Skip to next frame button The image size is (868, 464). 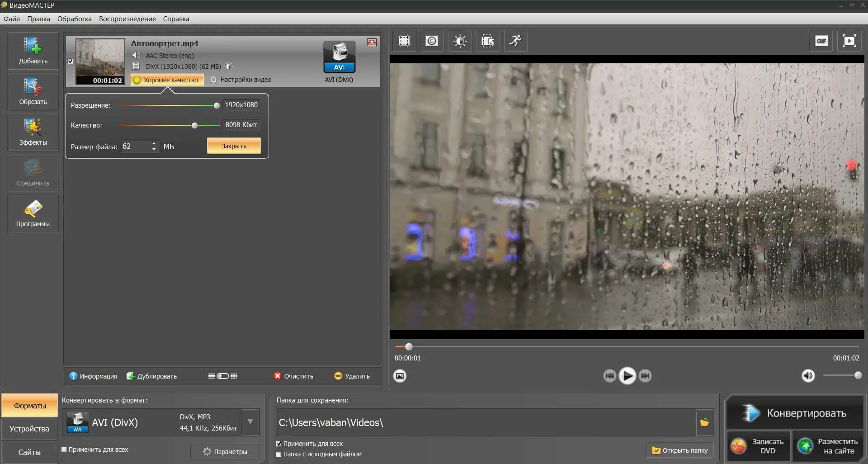(x=645, y=375)
